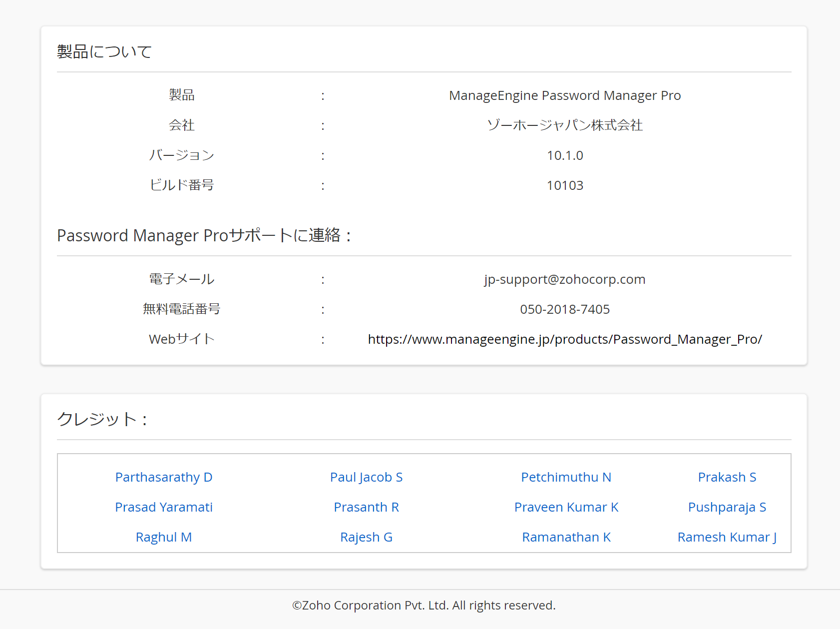This screenshot has height=629, width=840.
Task: Click the 会社 row label
Action: [x=182, y=125]
